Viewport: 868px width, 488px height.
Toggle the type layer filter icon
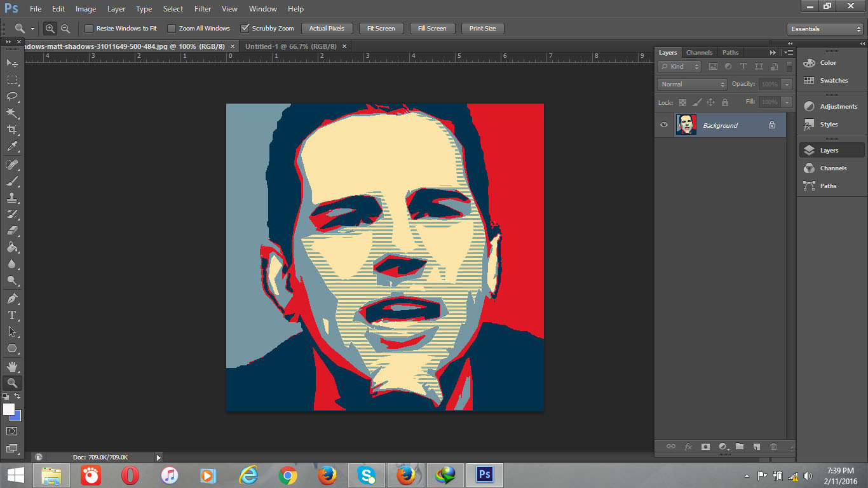tap(743, 67)
